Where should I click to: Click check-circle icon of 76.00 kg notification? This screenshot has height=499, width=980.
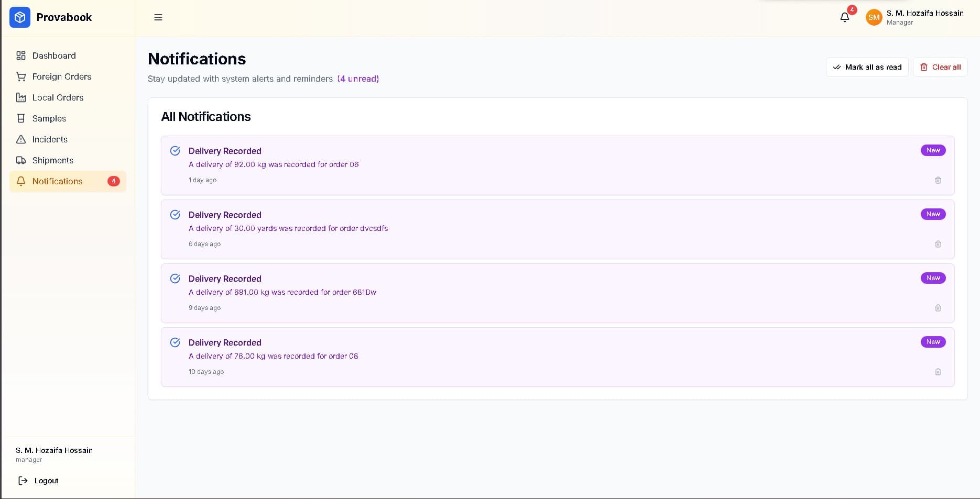(175, 342)
